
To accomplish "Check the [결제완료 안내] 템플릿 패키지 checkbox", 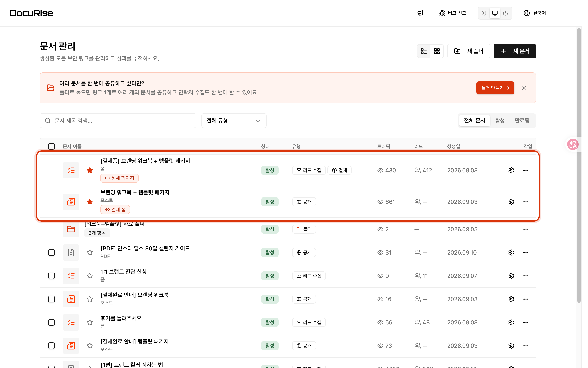I will click(x=51, y=346).
